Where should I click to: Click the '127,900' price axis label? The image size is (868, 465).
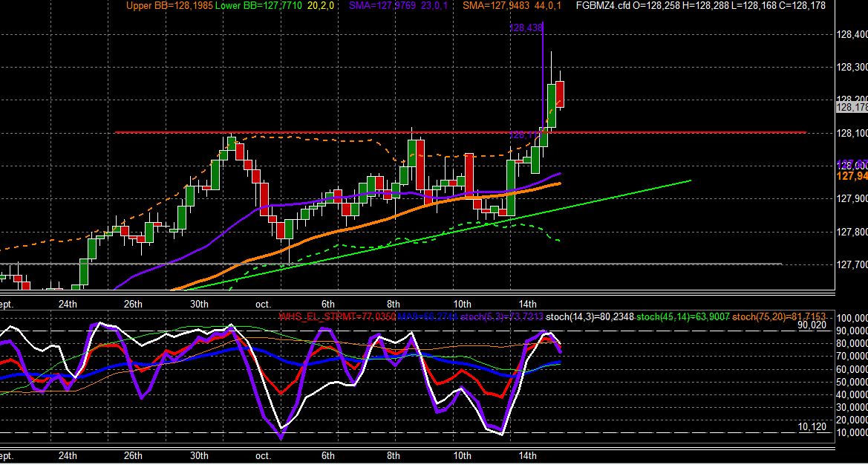[x=852, y=198]
